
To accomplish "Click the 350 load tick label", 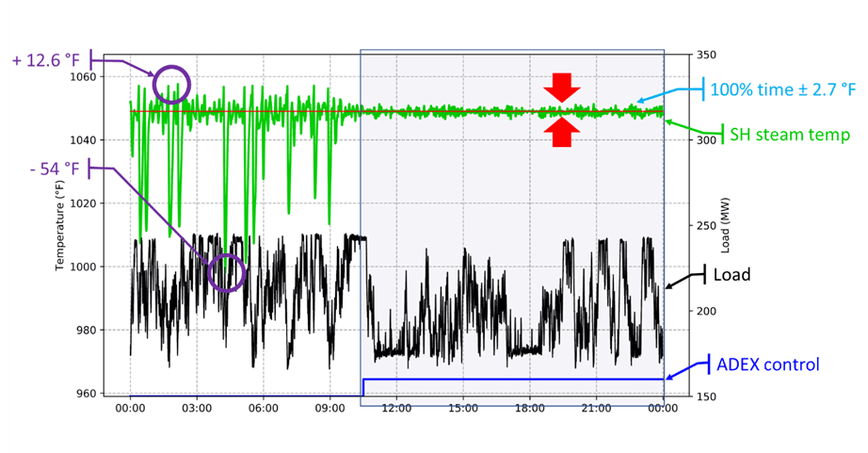I will point(706,55).
